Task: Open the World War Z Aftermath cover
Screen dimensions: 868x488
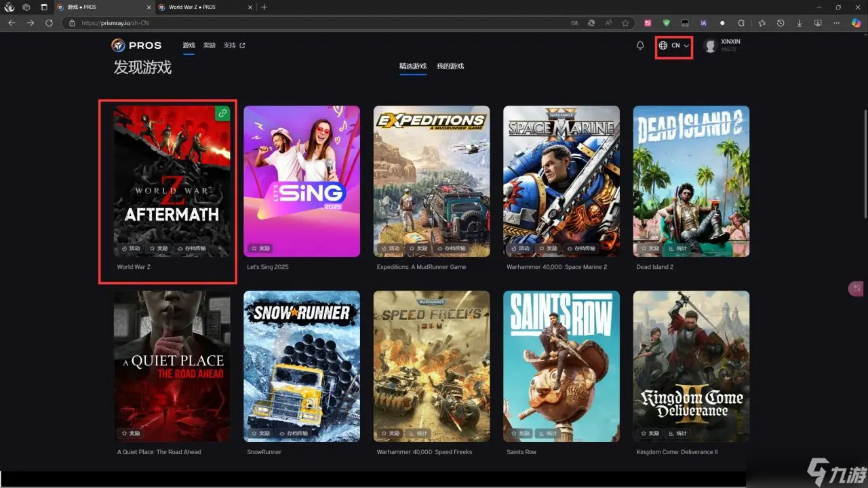Action: click(x=172, y=181)
